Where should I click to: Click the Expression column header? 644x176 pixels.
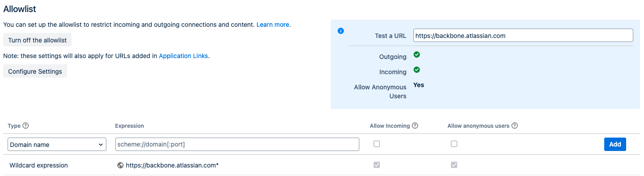coord(130,126)
